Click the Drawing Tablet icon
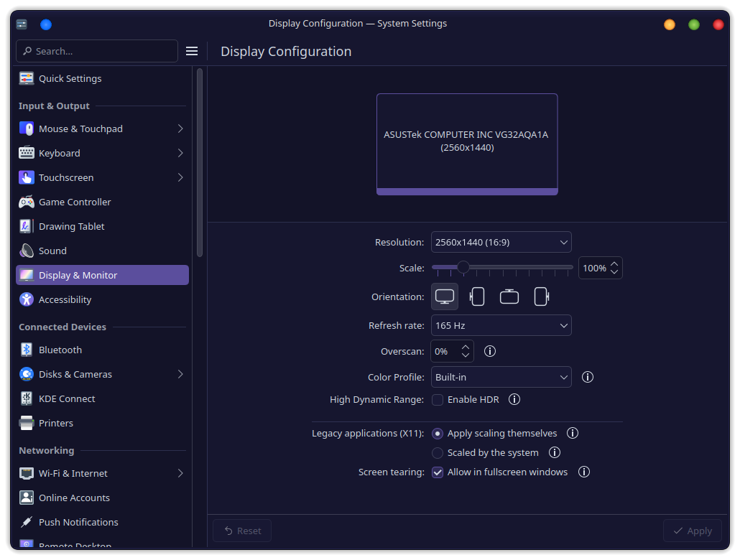 pos(27,226)
